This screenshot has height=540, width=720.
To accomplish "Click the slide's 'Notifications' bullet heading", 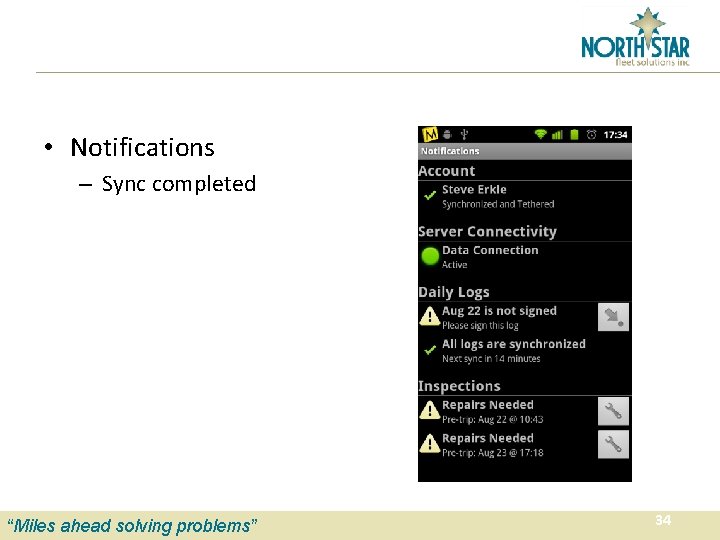I will pos(142,148).
